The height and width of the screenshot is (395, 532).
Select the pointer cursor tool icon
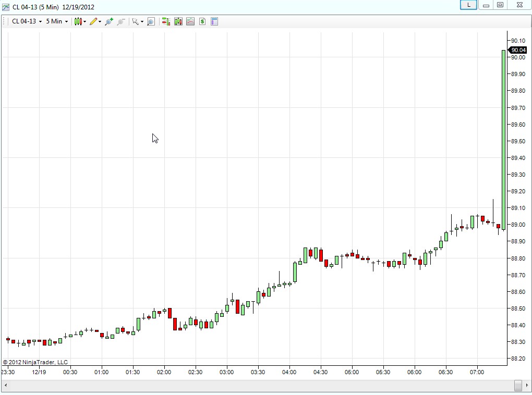pyautogui.click(x=136, y=22)
